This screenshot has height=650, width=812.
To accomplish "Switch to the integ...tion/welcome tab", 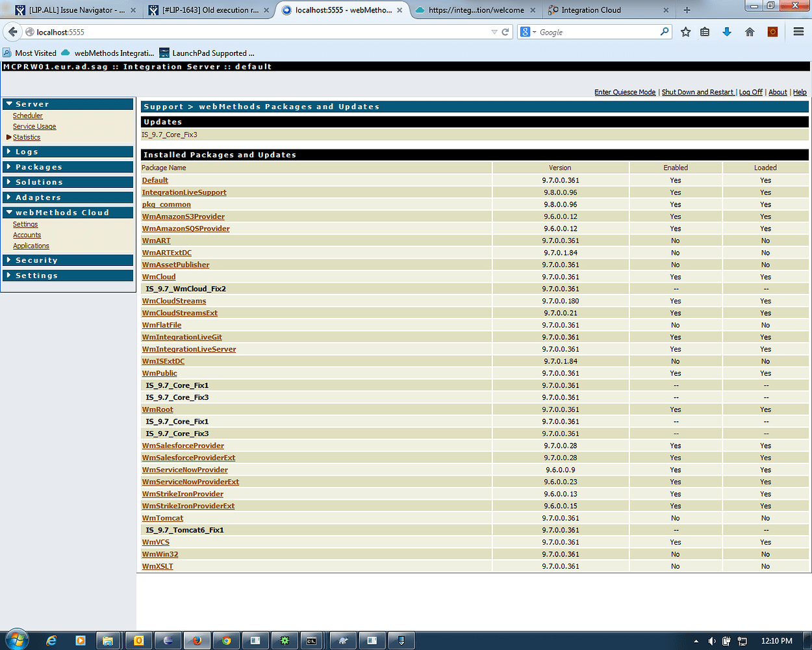I will click(476, 10).
